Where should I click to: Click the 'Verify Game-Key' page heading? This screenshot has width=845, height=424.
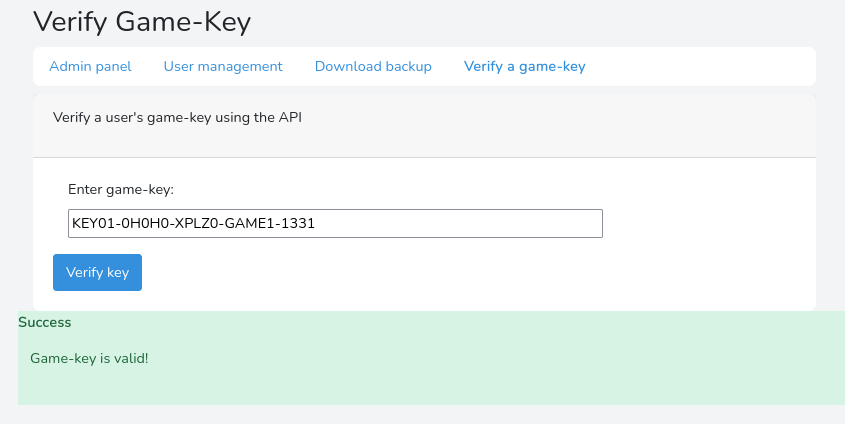click(142, 20)
